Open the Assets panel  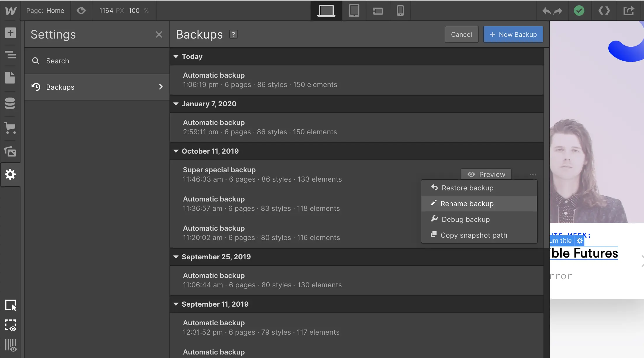coord(10,151)
